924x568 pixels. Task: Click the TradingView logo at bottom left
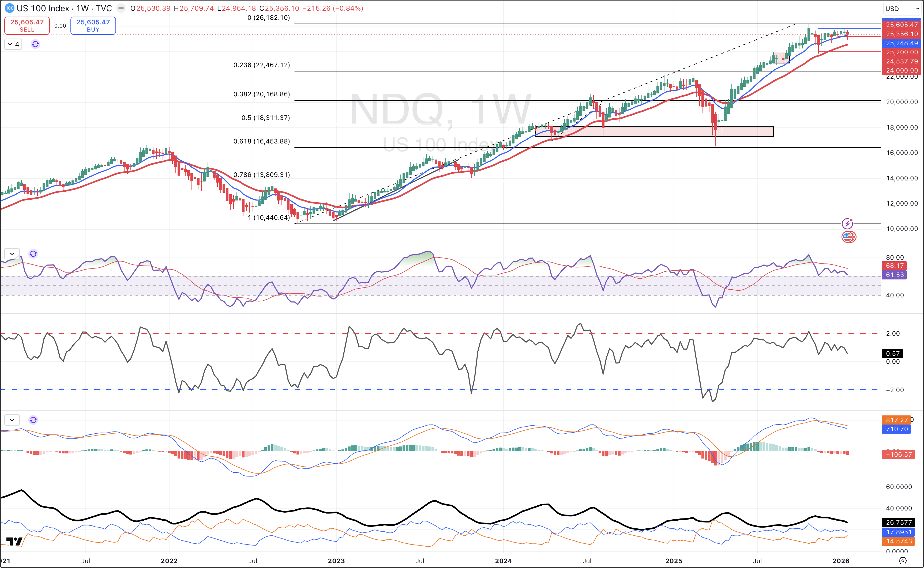point(15,541)
